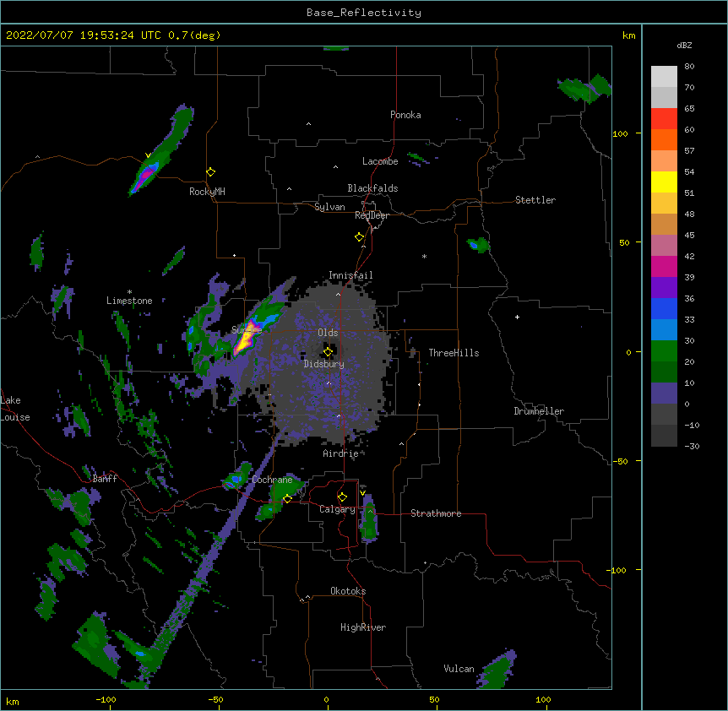
Task: Click the yellow diamond marker above Calgary label
Action: (342, 497)
